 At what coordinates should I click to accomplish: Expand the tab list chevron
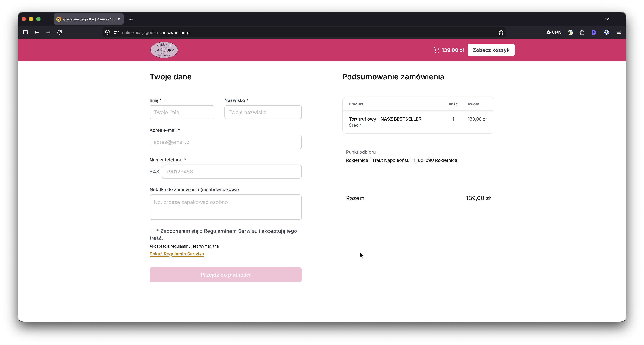click(x=607, y=19)
